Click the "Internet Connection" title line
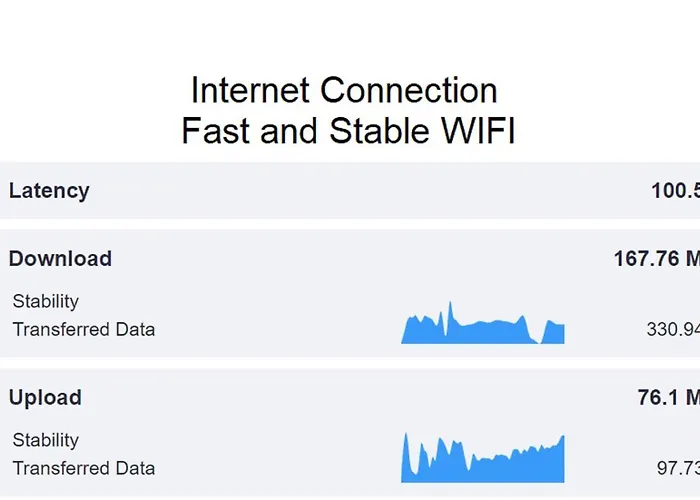This screenshot has height=500, width=700. pyautogui.click(x=344, y=91)
